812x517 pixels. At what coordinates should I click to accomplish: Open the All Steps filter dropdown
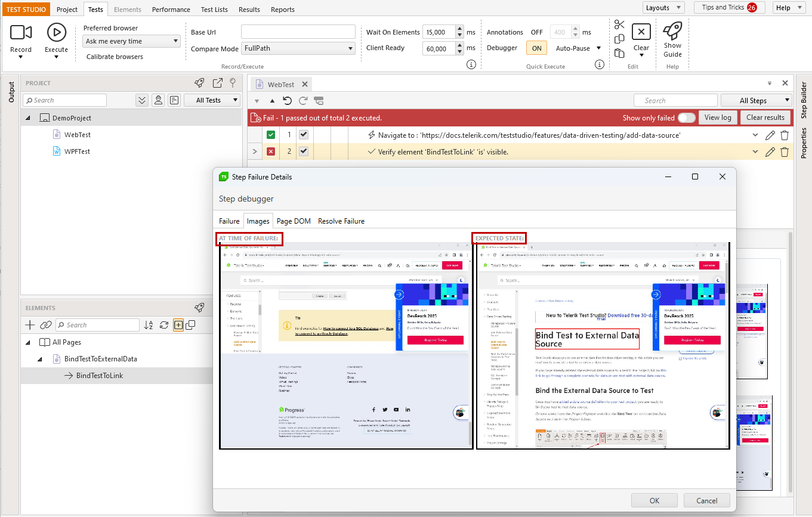point(756,101)
